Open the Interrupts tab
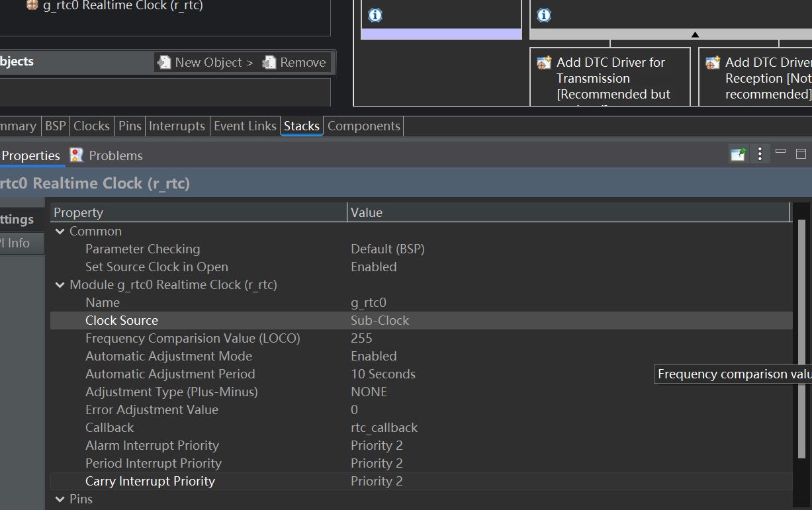 177,126
